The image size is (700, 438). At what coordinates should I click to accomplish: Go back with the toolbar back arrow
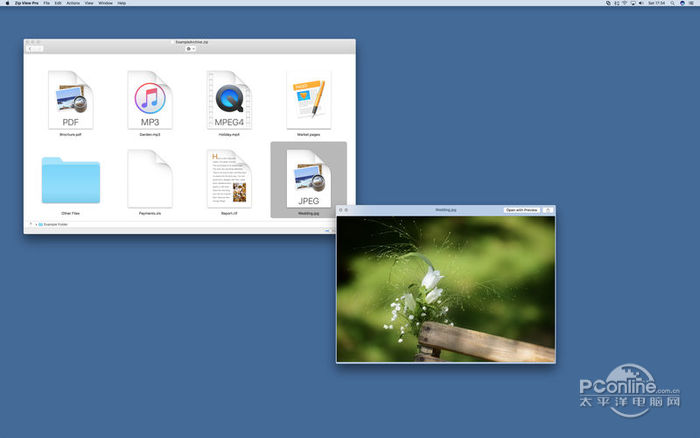click(30, 49)
